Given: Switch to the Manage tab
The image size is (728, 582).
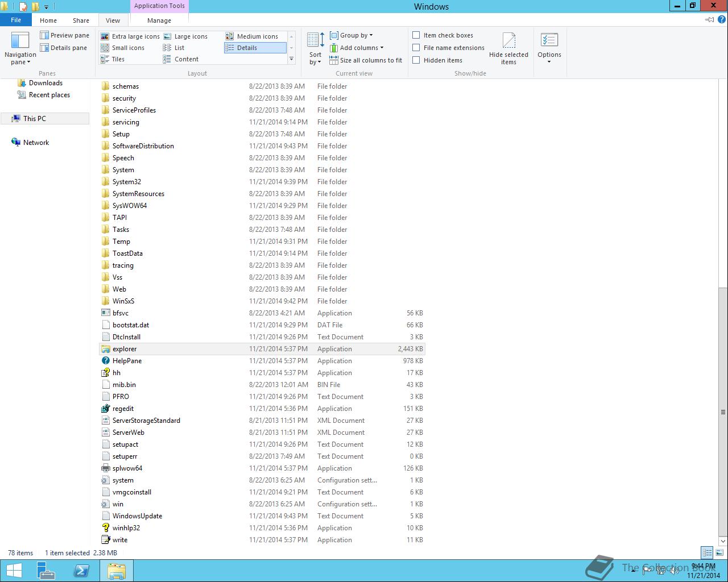Looking at the screenshot, I should pos(159,20).
